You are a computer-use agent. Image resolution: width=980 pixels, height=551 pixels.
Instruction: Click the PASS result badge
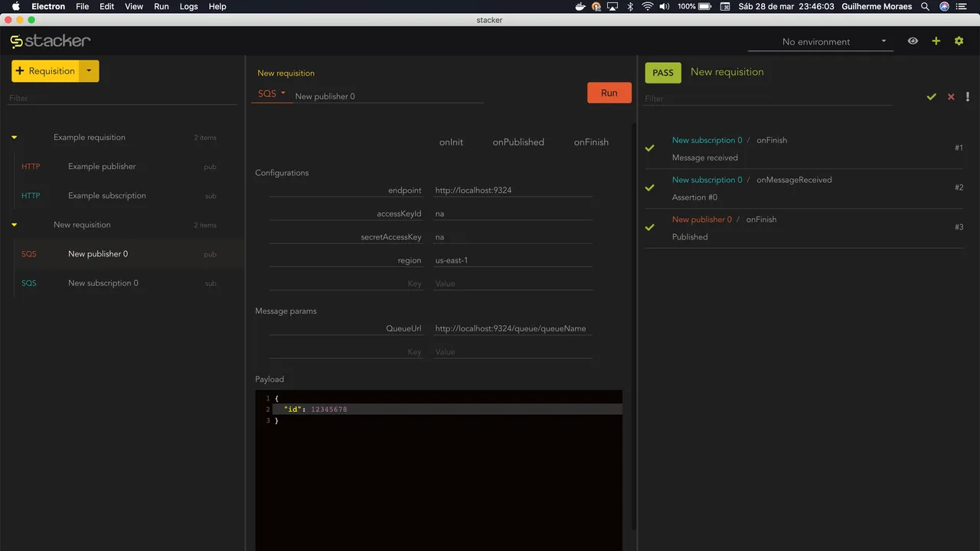pos(663,73)
